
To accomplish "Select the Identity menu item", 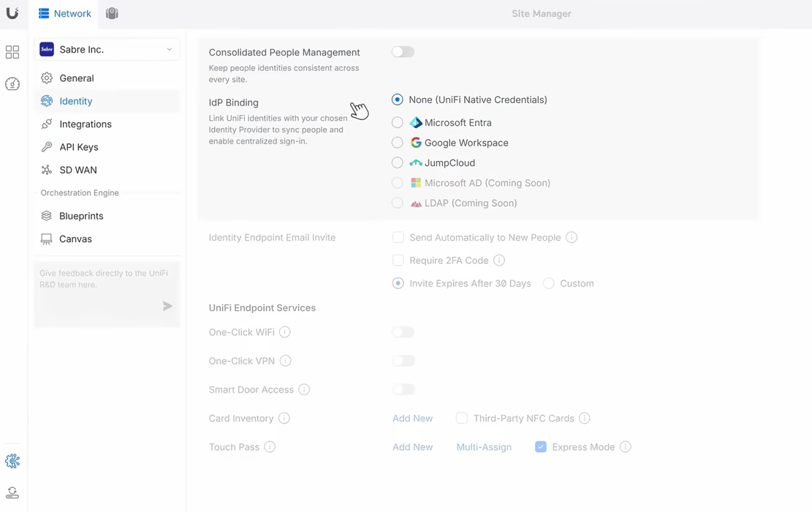I will tap(107, 101).
